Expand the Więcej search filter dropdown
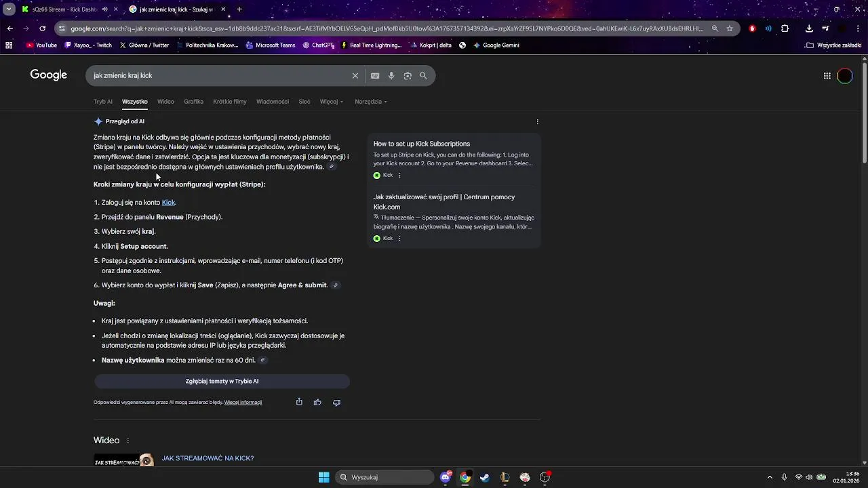The width and height of the screenshot is (868, 488). (x=332, y=102)
